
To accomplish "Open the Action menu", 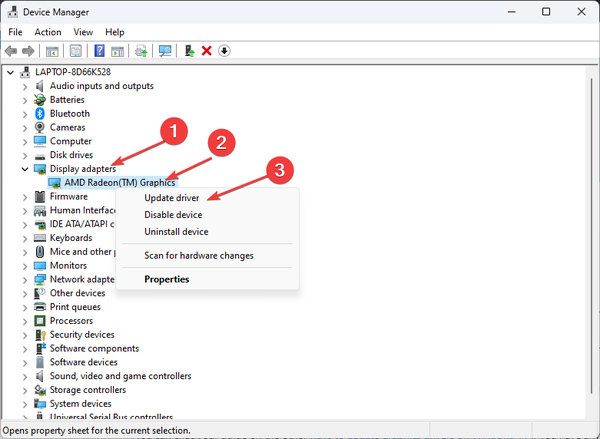I will pos(48,32).
